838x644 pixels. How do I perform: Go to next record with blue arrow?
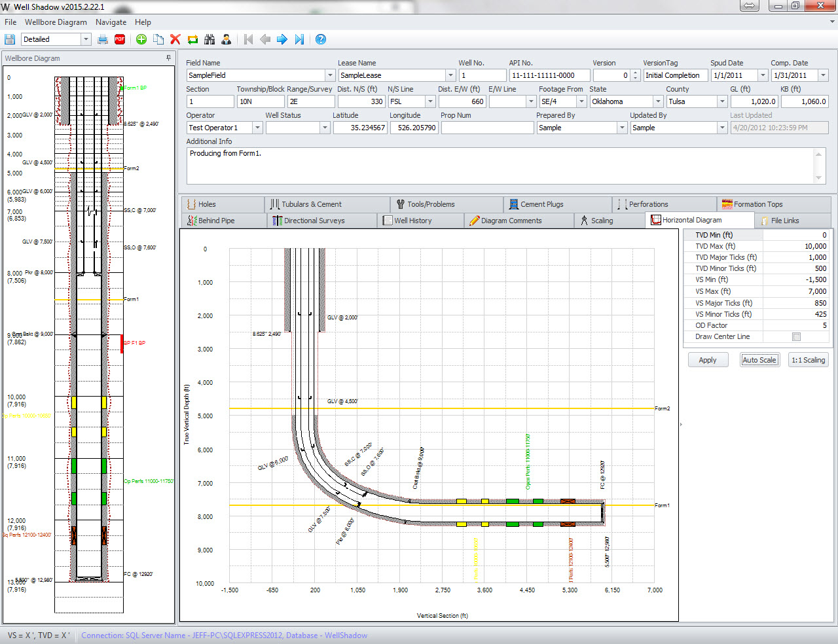click(x=282, y=39)
